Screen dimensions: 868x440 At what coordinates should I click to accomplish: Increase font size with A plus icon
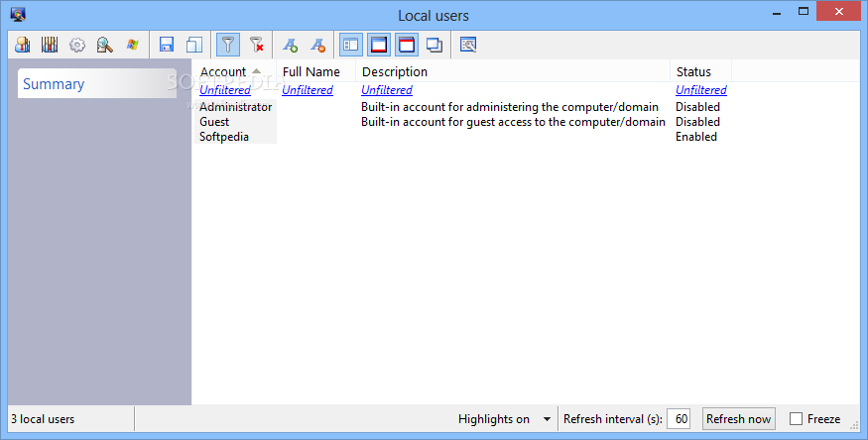coord(290,45)
